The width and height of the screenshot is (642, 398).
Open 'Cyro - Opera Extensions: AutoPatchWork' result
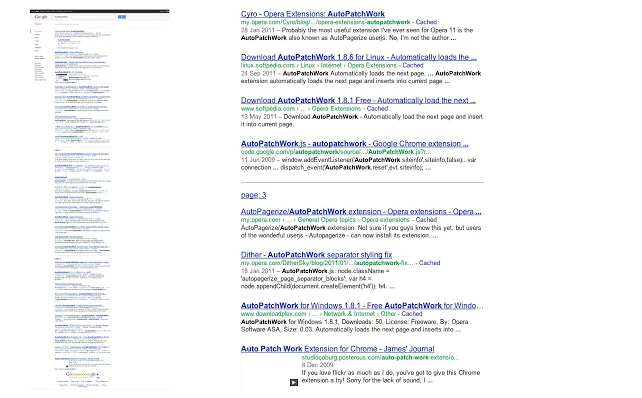pyautogui.click(x=313, y=14)
